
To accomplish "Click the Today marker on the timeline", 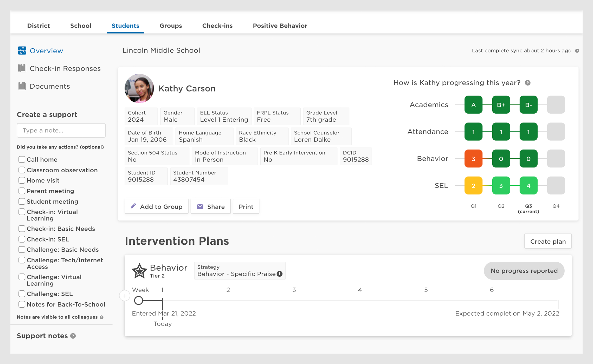I will click(x=163, y=324).
